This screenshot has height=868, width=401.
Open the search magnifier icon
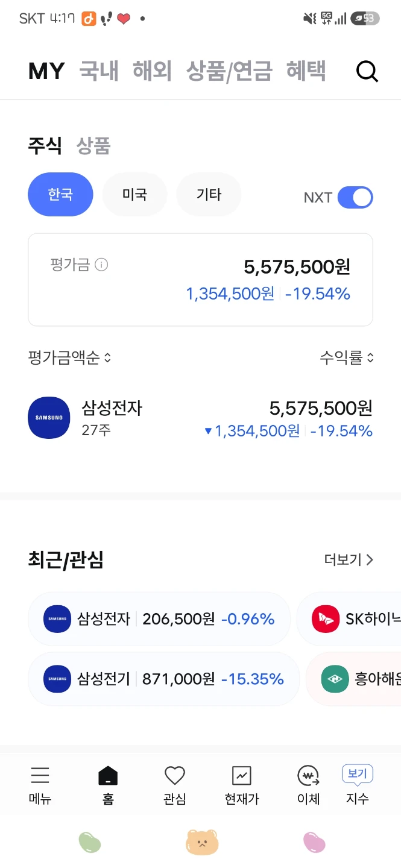click(367, 72)
